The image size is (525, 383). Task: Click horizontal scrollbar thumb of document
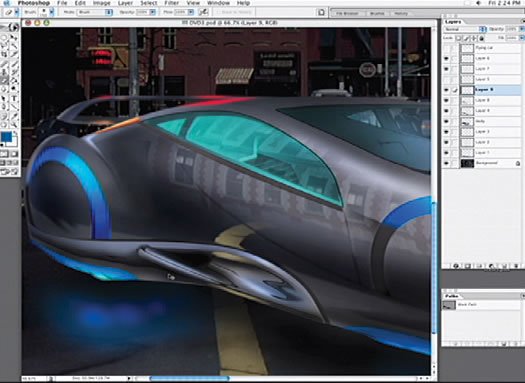[189, 379]
